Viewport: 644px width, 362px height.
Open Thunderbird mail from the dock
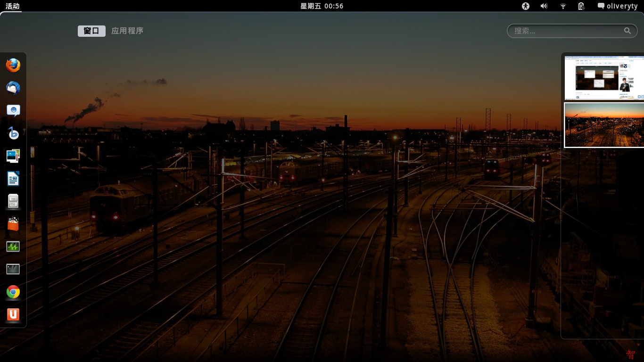(x=13, y=88)
